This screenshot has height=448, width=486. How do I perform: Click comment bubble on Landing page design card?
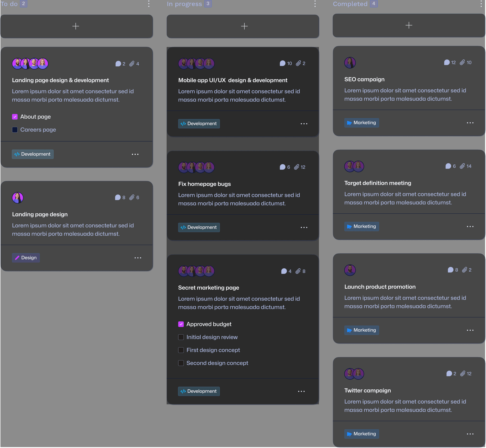[x=118, y=197]
